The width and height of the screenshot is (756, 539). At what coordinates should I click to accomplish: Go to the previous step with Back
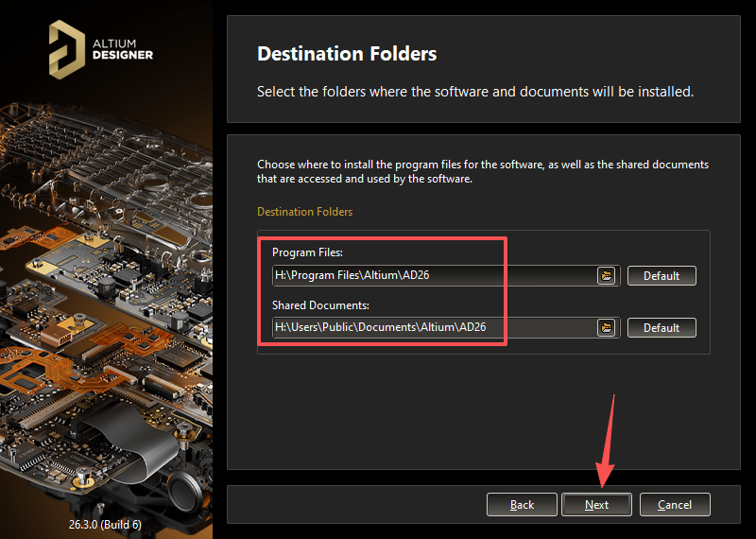tap(522, 504)
